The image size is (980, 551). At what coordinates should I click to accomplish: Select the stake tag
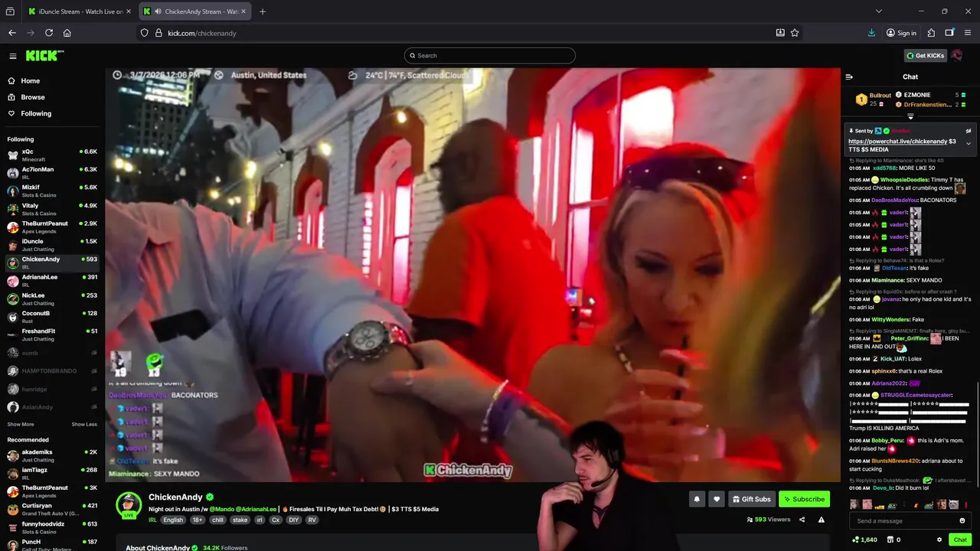point(240,520)
